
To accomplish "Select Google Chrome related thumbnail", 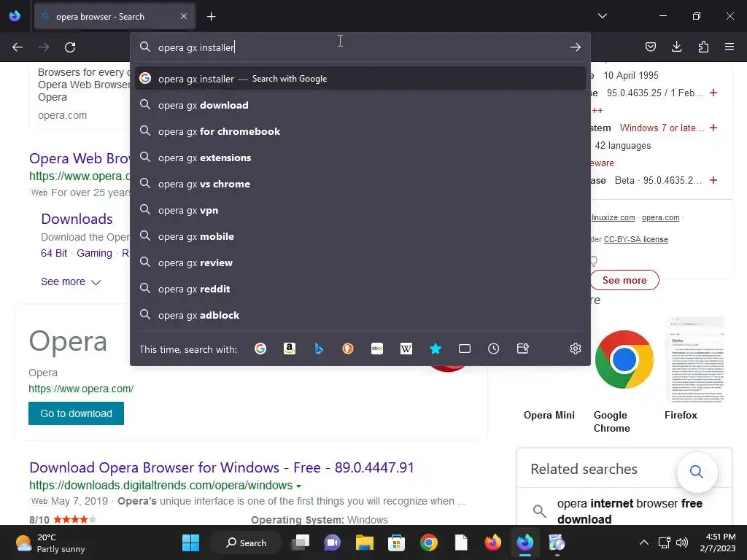I will pos(624,359).
